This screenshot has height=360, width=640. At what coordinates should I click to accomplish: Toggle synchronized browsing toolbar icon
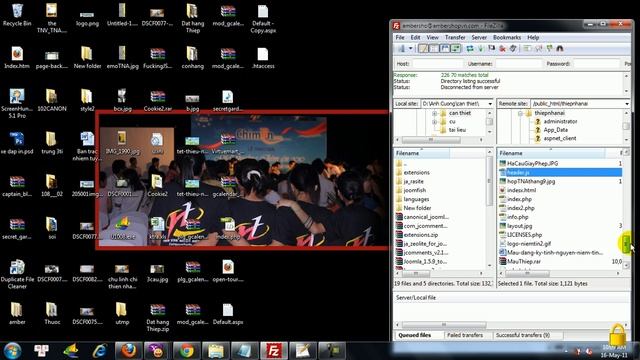549,49
